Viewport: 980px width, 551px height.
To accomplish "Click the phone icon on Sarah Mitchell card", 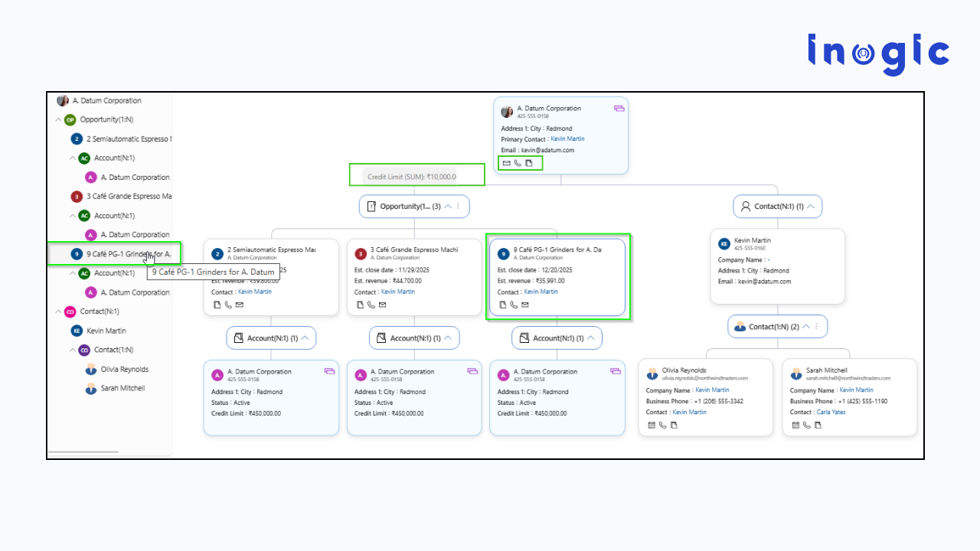I will coord(805,425).
